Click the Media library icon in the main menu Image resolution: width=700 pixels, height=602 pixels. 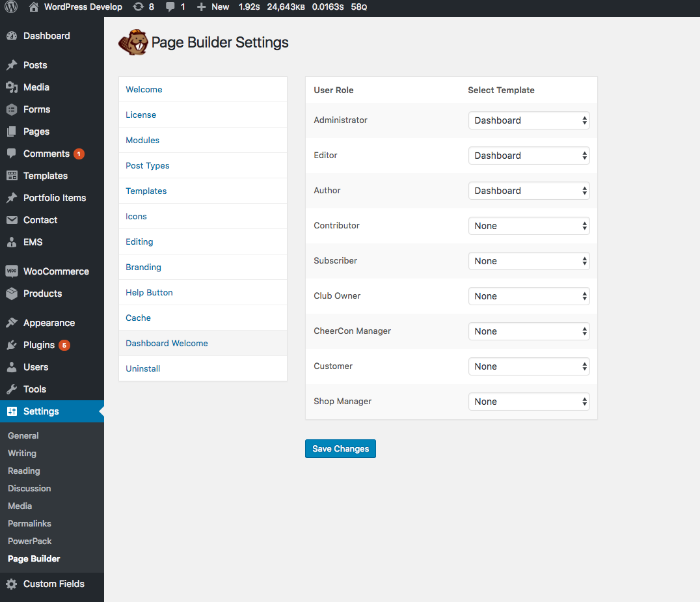pyautogui.click(x=12, y=87)
